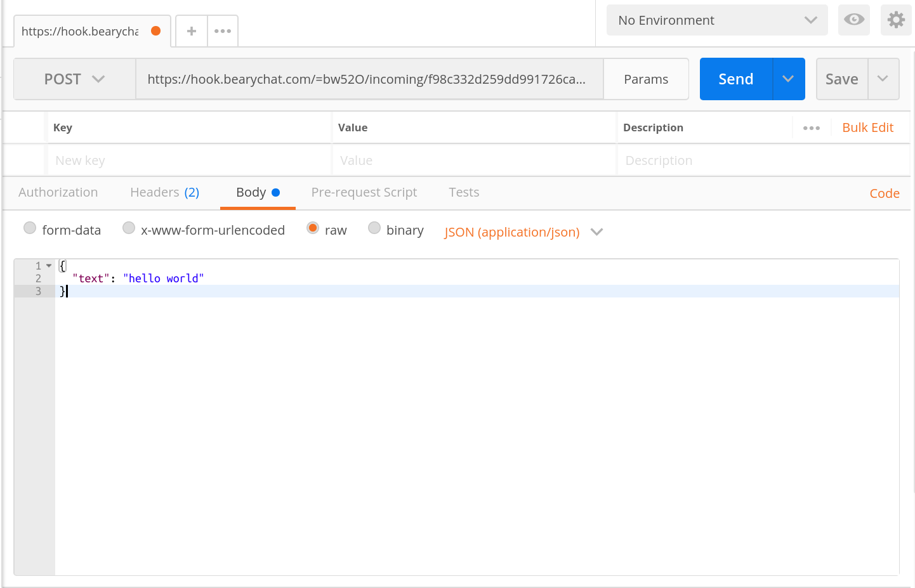Click the parameter Description input field
The height and width of the screenshot is (588, 915).
(x=763, y=160)
